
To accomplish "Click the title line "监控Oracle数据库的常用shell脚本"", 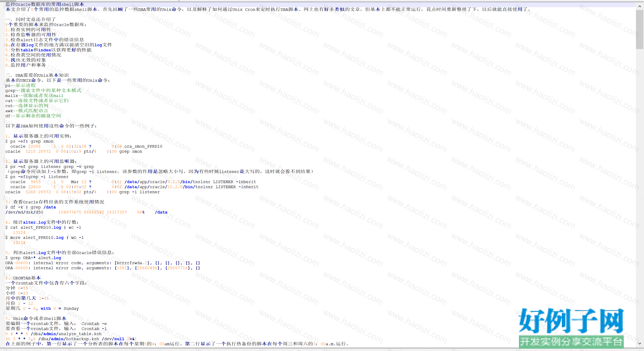I will point(45,4).
